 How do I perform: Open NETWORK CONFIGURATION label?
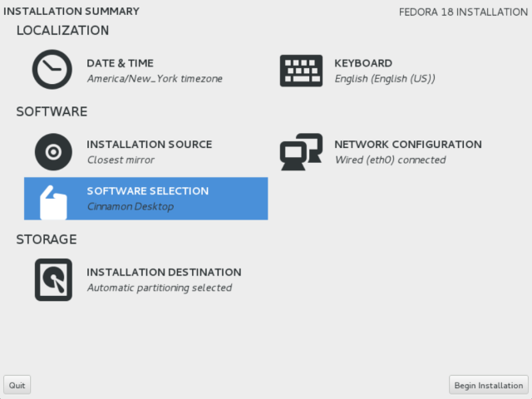click(x=408, y=144)
